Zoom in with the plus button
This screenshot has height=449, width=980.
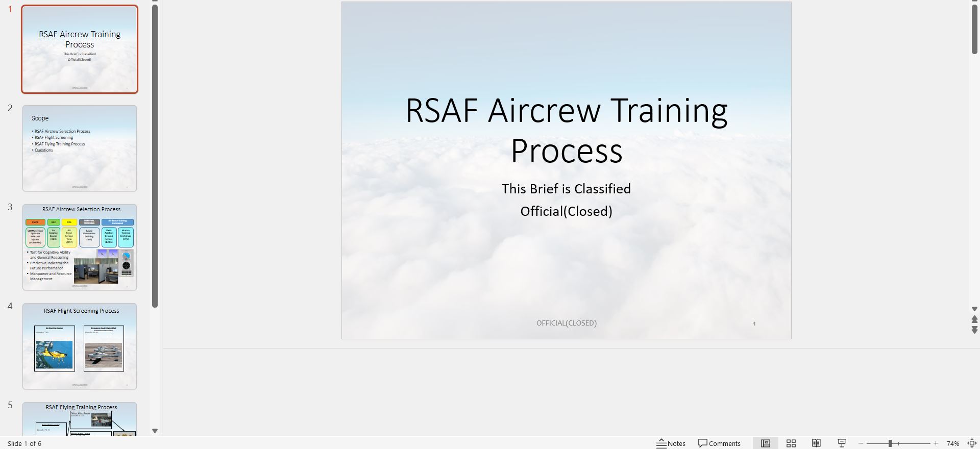(x=936, y=443)
